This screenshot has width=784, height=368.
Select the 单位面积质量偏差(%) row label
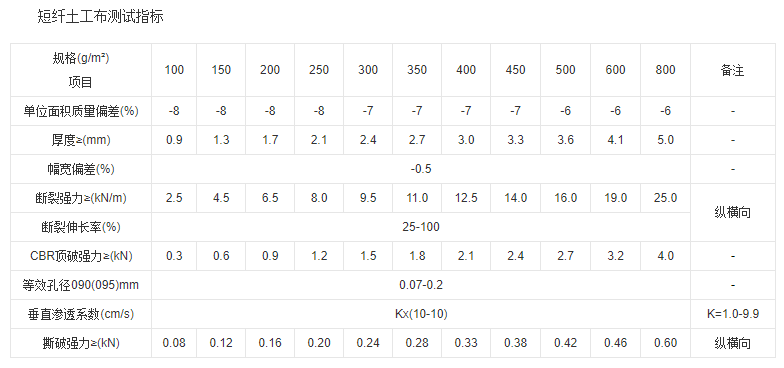(x=81, y=111)
